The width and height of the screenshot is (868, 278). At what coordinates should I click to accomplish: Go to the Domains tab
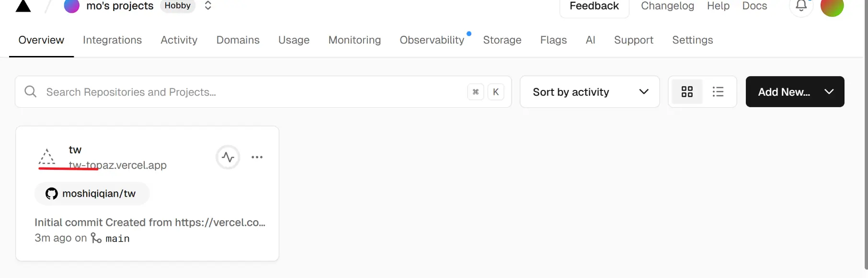[238, 40]
